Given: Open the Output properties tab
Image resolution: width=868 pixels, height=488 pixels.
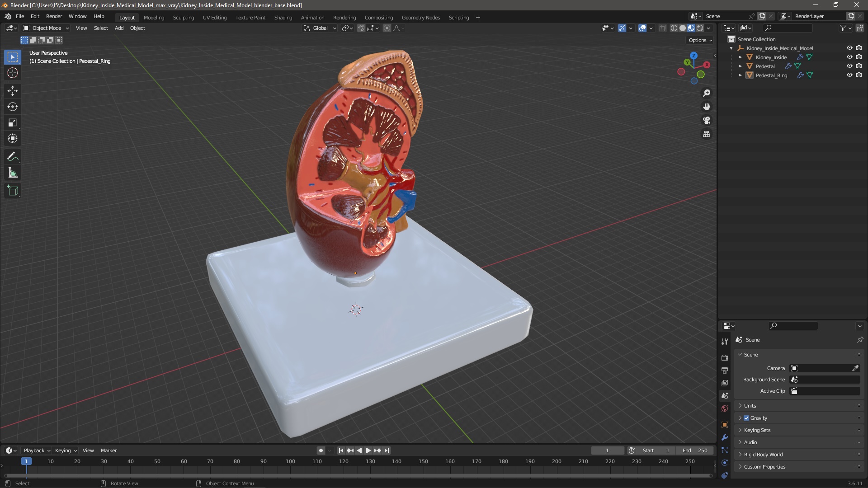Looking at the screenshot, I should [x=725, y=370].
